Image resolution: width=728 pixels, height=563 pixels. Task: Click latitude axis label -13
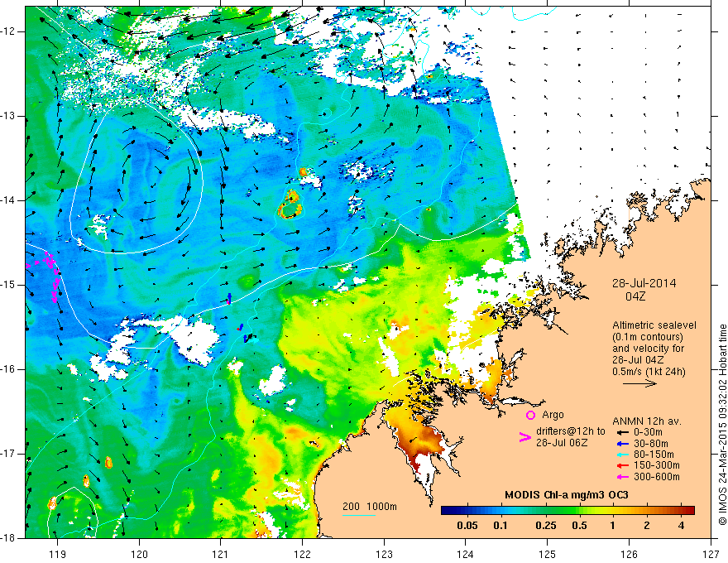coord(8,116)
